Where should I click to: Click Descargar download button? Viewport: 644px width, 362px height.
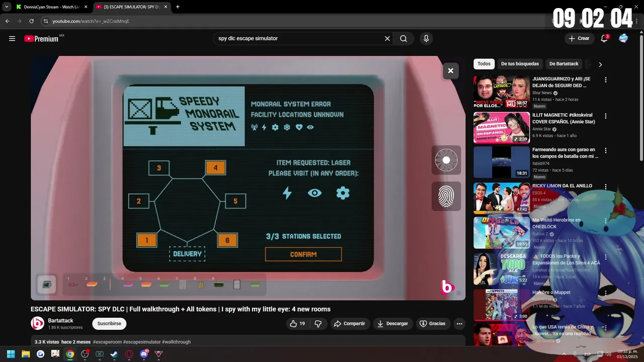(x=393, y=324)
